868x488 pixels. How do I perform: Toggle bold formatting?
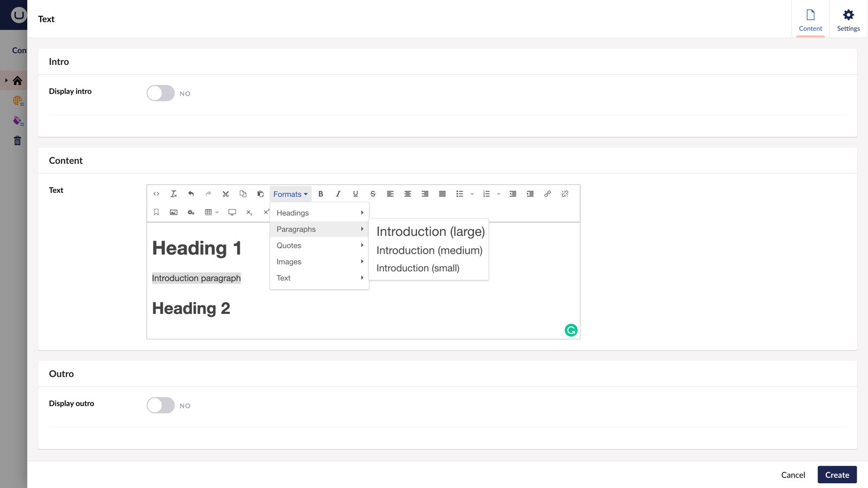tap(321, 194)
